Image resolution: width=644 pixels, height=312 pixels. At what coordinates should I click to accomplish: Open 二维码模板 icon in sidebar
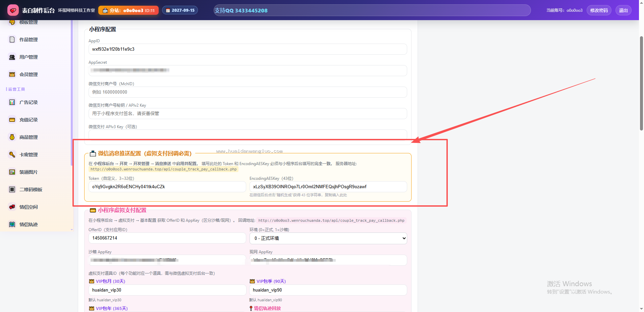point(12,190)
